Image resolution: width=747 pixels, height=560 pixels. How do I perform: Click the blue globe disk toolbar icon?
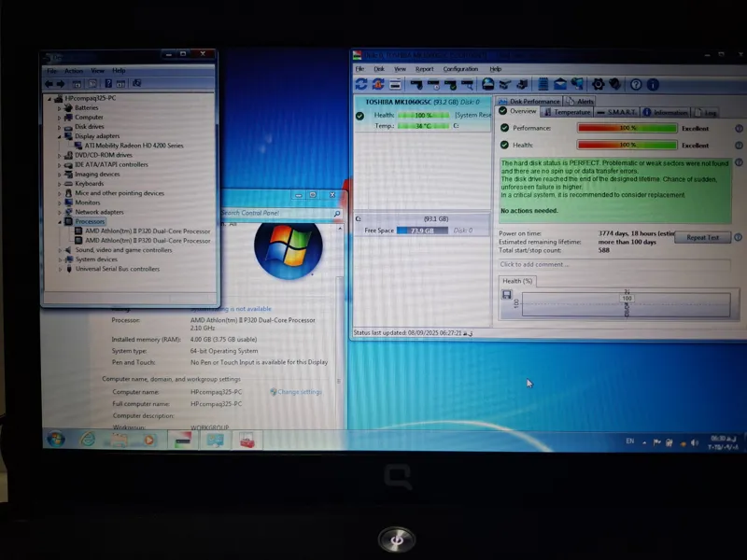(487, 84)
